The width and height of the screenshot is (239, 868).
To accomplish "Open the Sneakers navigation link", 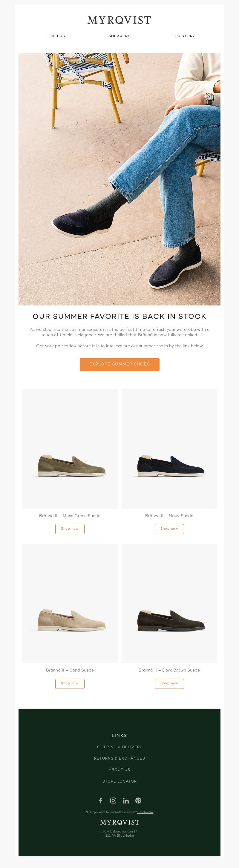I will (119, 36).
